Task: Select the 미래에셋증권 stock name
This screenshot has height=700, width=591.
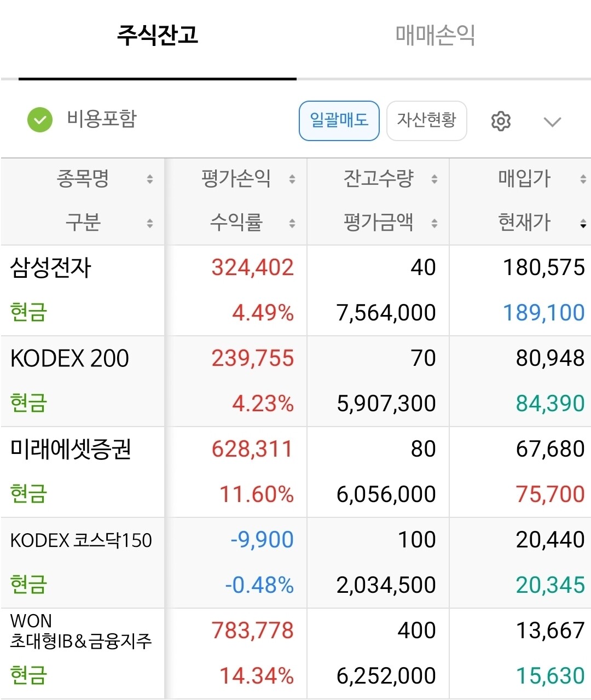Action: tap(71, 449)
